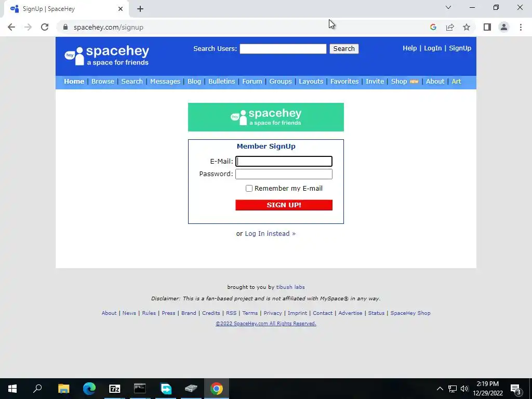532x399 pixels.
Task: Click the green SpaceHey banner image
Action: [265, 117]
